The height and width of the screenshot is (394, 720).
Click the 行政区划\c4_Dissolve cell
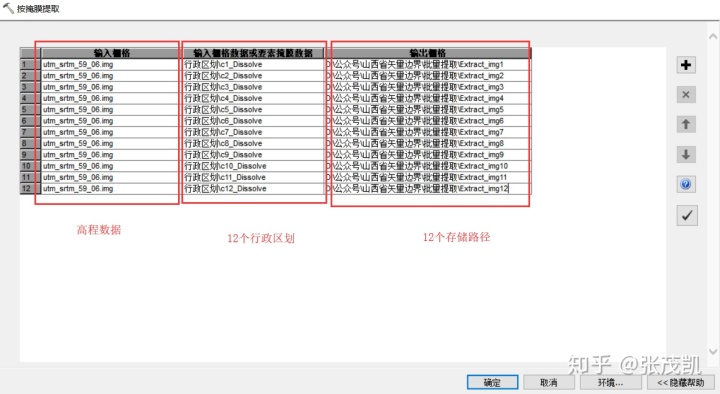(253, 98)
